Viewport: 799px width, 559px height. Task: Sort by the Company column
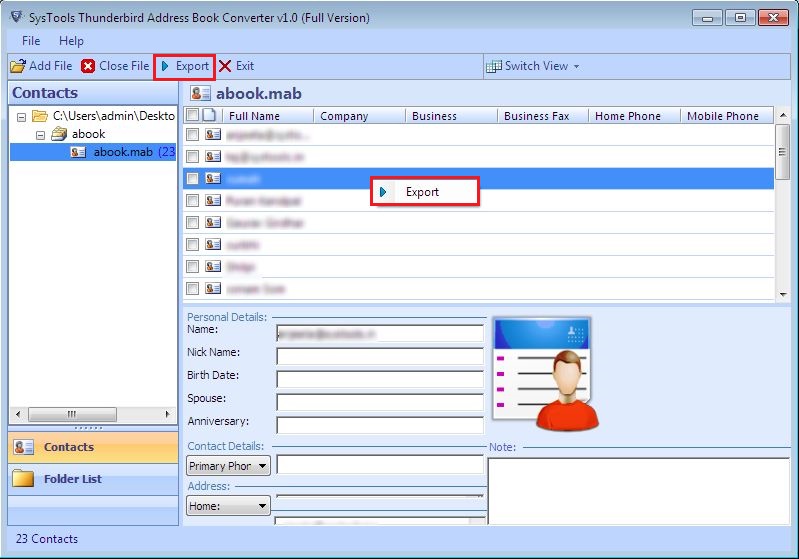[359, 116]
